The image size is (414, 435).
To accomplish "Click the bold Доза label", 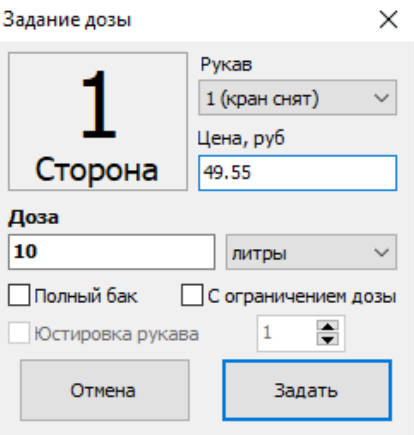I will (x=34, y=218).
